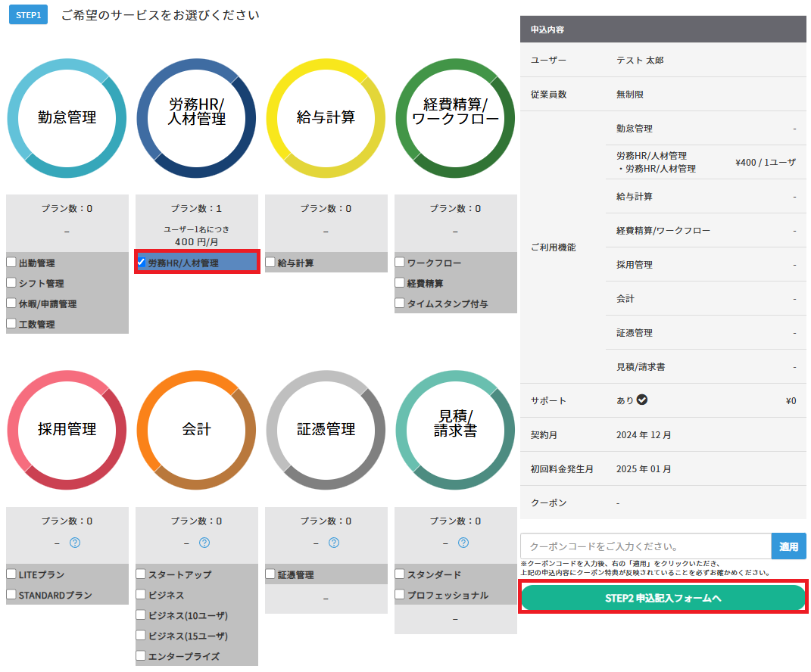Image resolution: width=811 pixels, height=672 pixels.
Task: Check the プロフェッショナル plan option
Action: pos(400,595)
